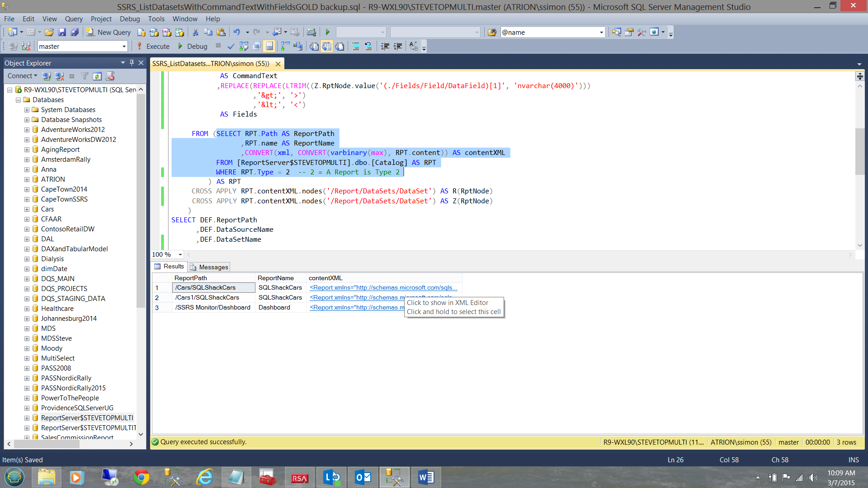Toggle Include Actual Execution Plan button
Screen dimensions: 868x488
pyautogui.click(x=285, y=46)
